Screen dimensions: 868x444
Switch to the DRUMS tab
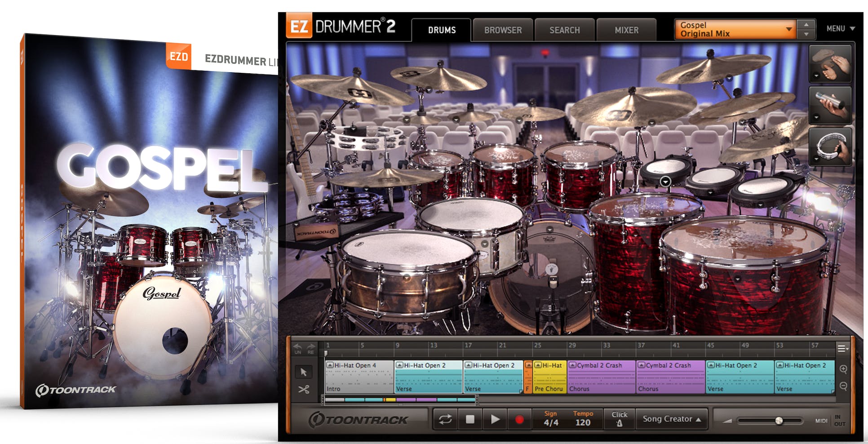(442, 30)
